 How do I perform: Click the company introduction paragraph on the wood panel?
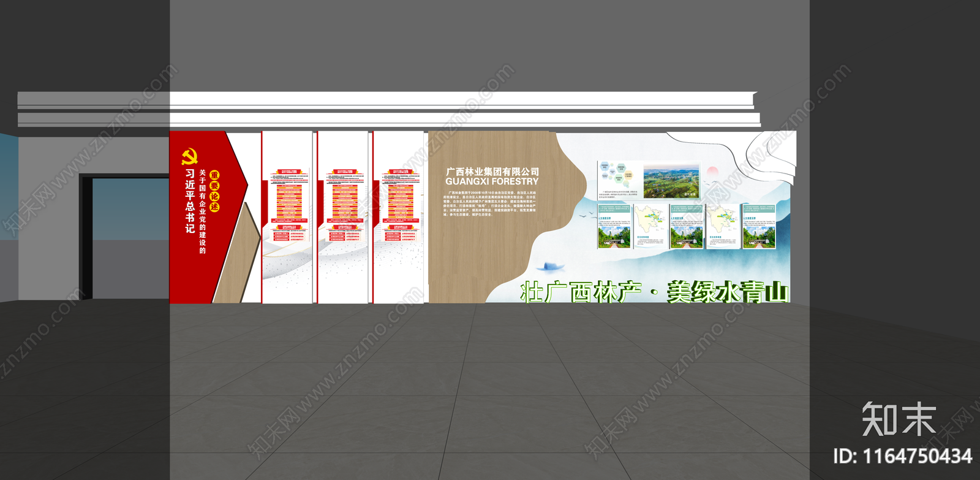tap(490, 204)
